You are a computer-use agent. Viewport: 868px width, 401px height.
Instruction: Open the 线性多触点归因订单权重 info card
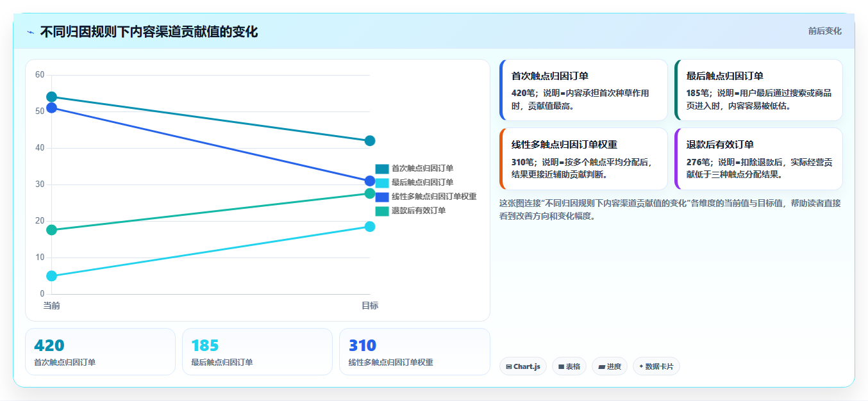pos(583,159)
